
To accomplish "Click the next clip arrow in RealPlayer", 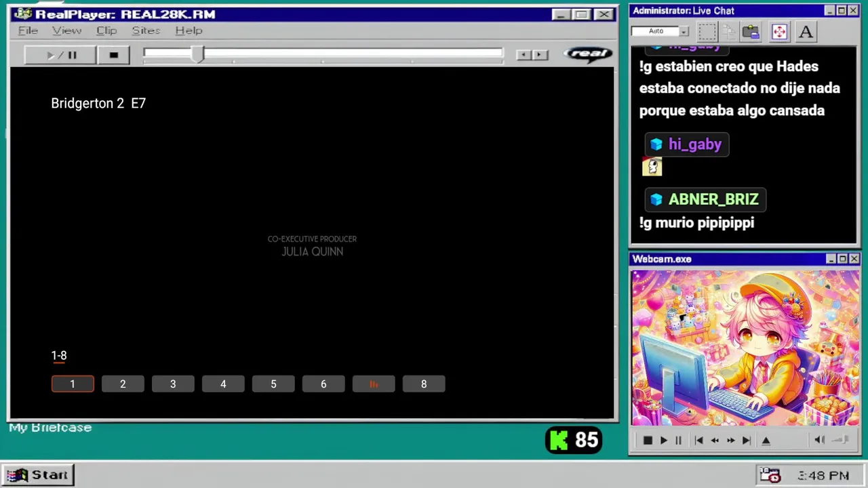I will tap(540, 55).
